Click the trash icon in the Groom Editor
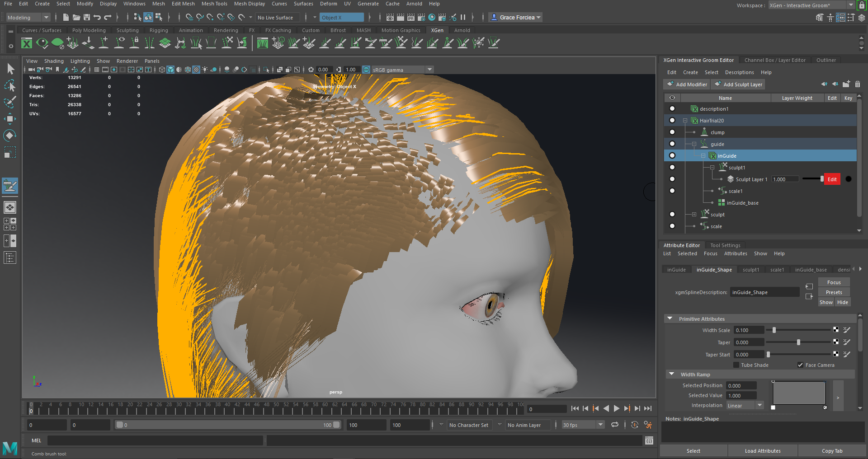868x459 pixels. 858,84
